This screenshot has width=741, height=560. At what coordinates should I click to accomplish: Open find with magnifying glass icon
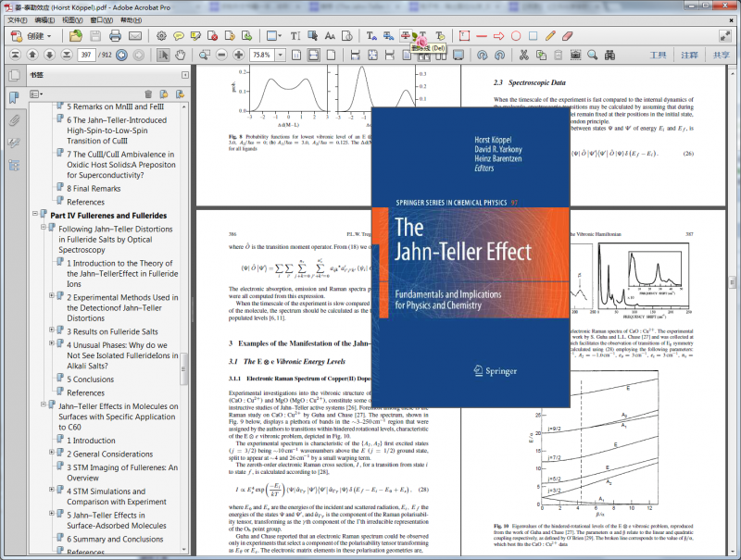coord(592,55)
